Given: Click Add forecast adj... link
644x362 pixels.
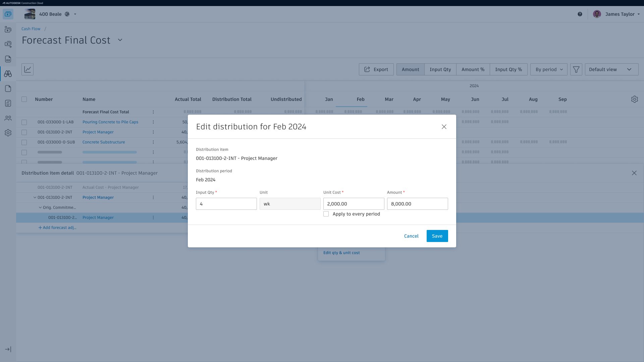Looking at the screenshot, I should [x=57, y=228].
